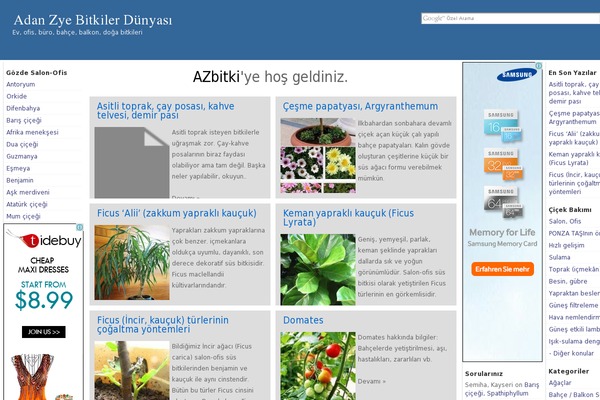This screenshot has height=400, width=600.
Task: Open Hava nemlendirme link
Action: 574,317
